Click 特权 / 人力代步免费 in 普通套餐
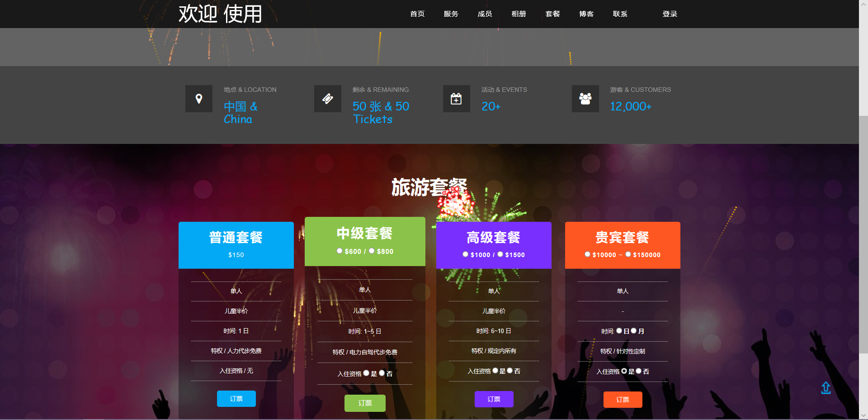The height and width of the screenshot is (420, 868). tap(236, 351)
